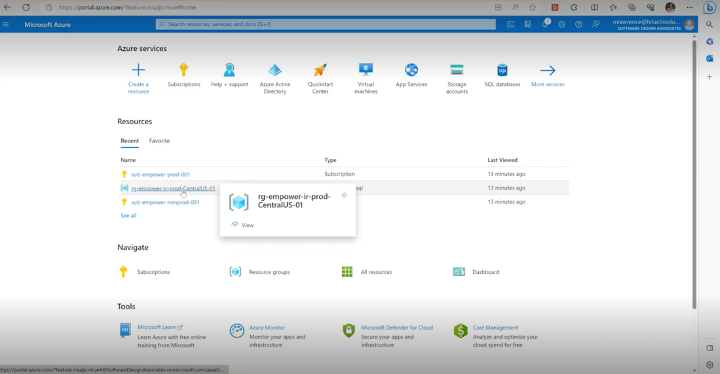This screenshot has width=720, height=374.
Task: Open Outlook icon in Edge sidebar
Action: pos(709,59)
